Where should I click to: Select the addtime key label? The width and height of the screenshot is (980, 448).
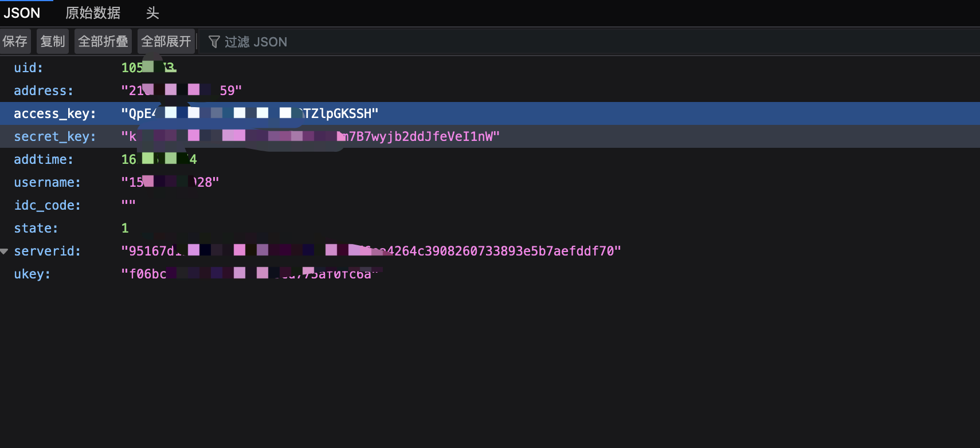[x=44, y=159]
